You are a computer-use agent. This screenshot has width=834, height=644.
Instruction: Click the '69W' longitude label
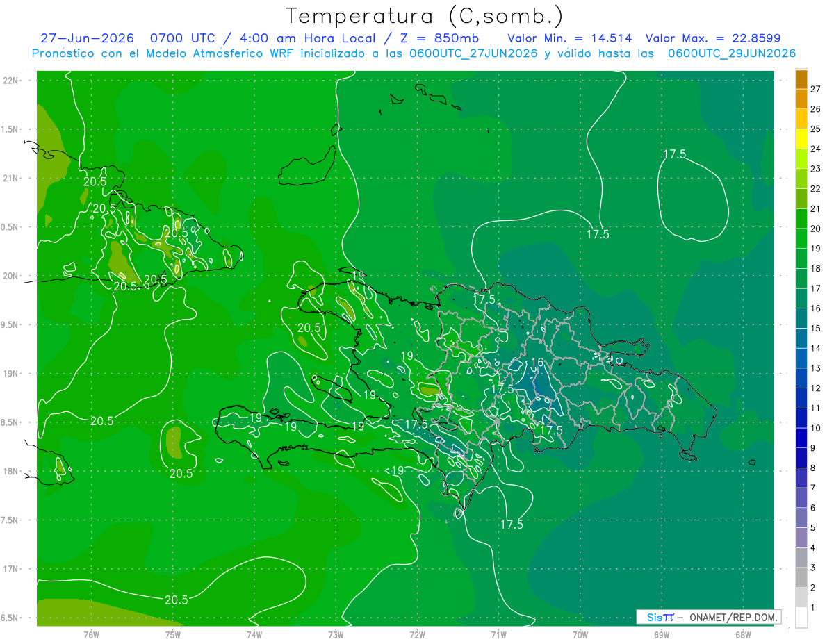coord(661,634)
